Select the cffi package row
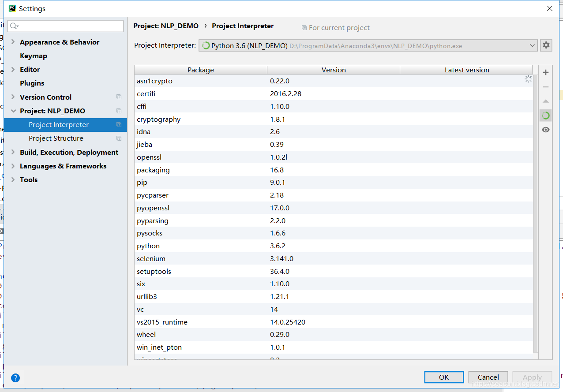This screenshot has height=392, width=563. coord(334,106)
